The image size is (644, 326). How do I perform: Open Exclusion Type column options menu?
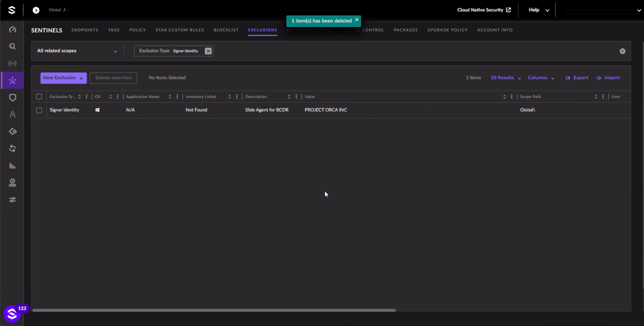87,97
